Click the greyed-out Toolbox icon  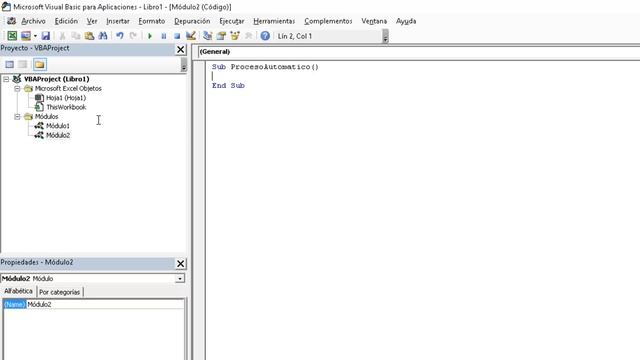pos(248,36)
